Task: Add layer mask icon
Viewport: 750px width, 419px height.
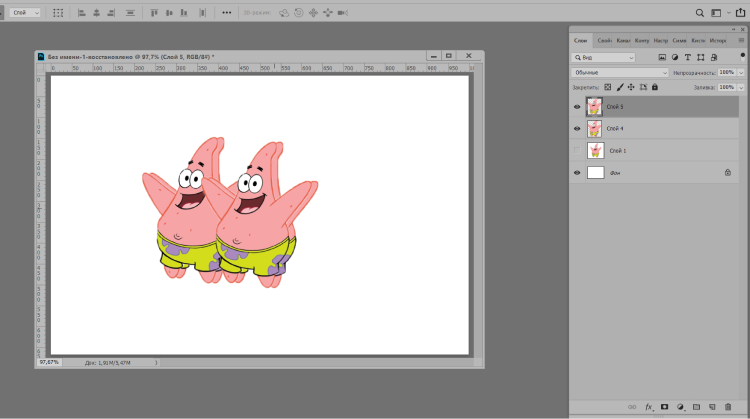Action: click(x=664, y=407)
